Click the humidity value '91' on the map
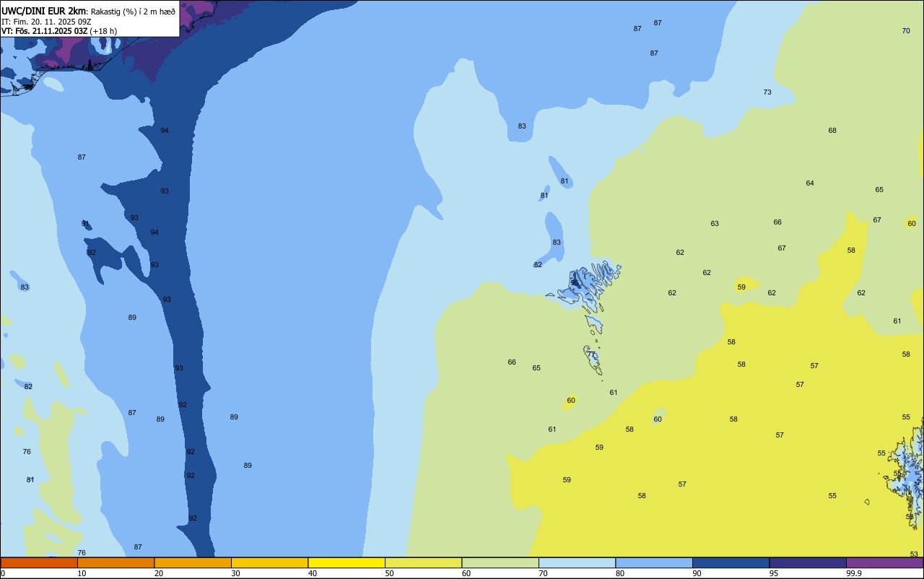This screenshot has width=924, height=579. (85, 224)
